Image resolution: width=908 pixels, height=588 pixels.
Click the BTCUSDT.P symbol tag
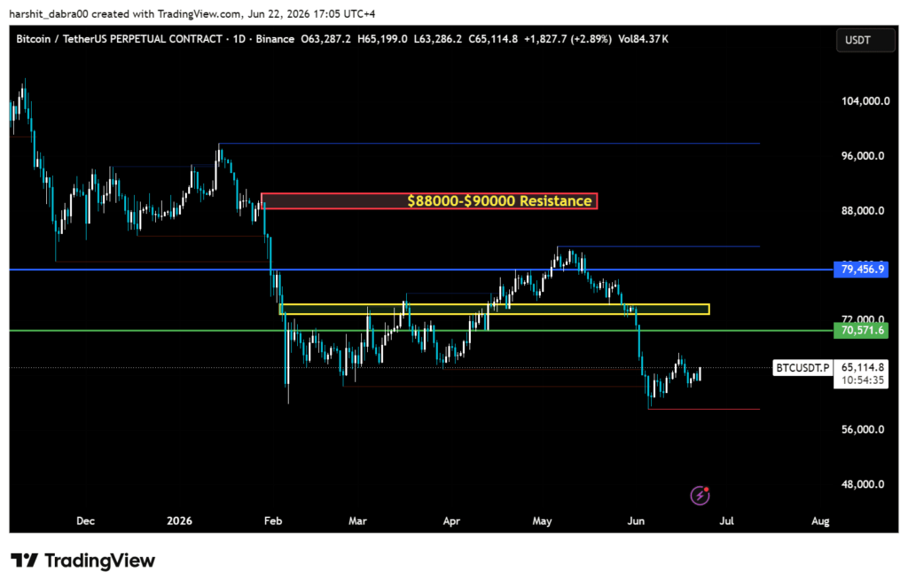pos(802,367)
